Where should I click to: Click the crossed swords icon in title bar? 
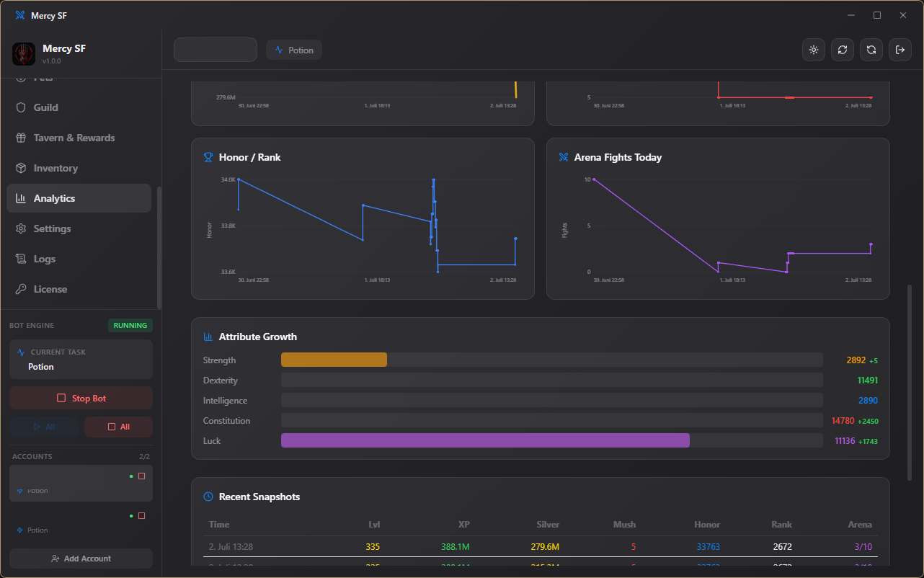point(20,15)
